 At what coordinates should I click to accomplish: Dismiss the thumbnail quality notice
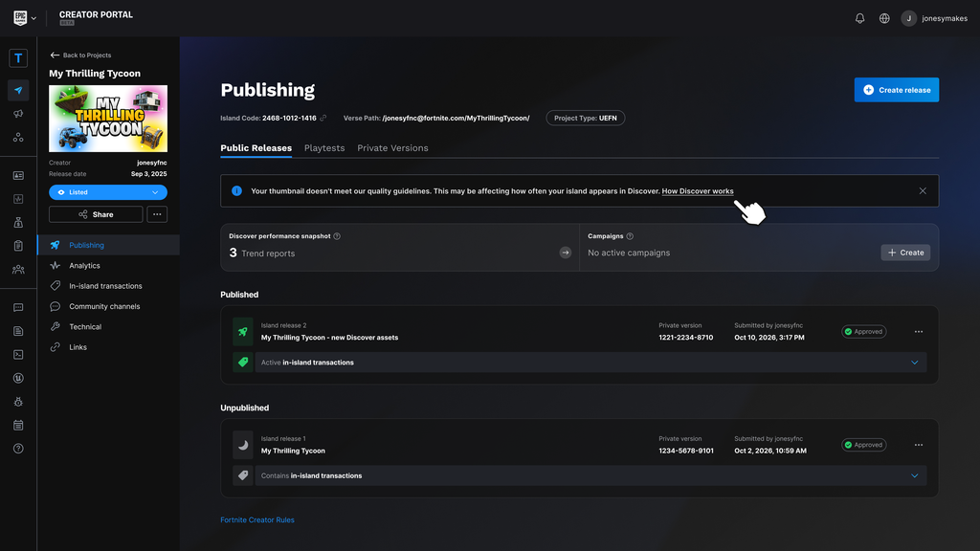click(923, 191)
